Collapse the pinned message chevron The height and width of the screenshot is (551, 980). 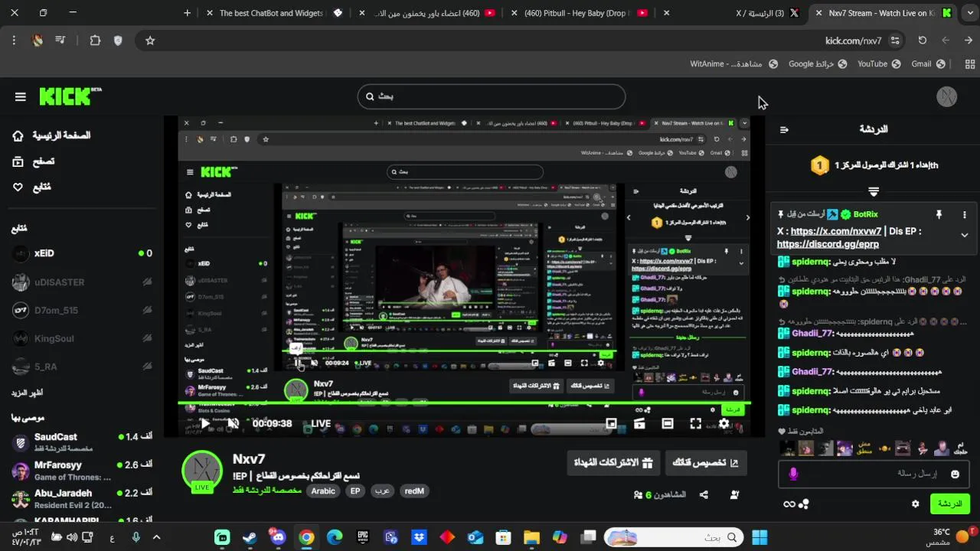tap(965, 235)
